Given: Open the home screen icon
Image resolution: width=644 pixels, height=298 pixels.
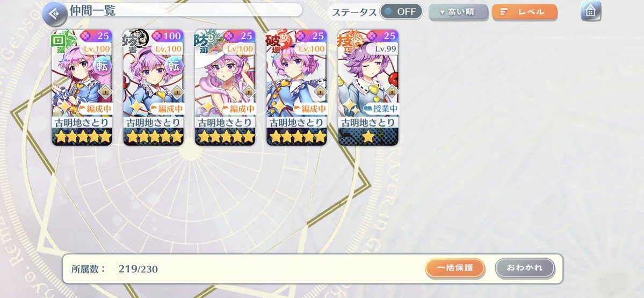Looking at the screenshot, I should (591, 11).
